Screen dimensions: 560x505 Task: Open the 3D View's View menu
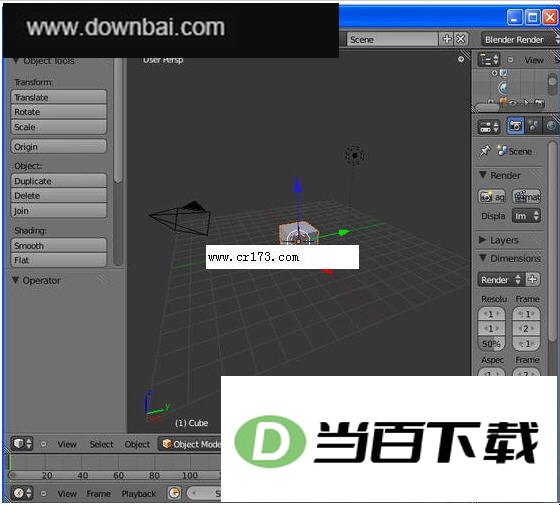pos(67,444)
